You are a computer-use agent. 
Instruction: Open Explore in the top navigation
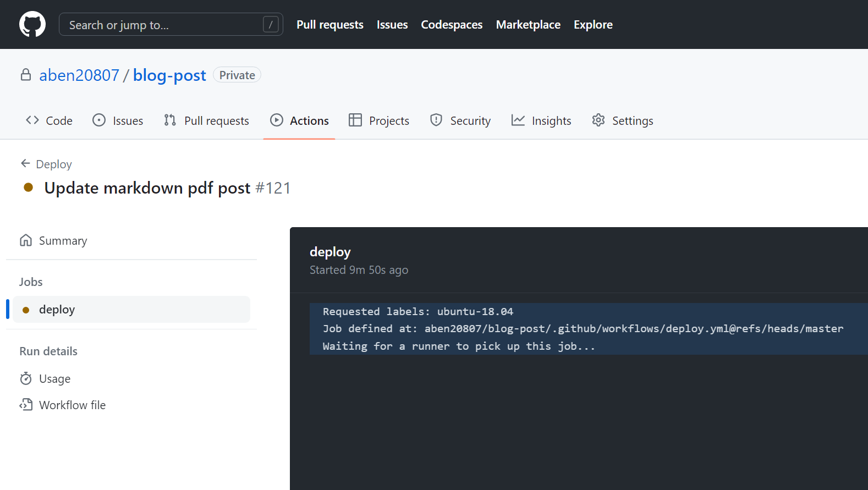click(593, 25)
